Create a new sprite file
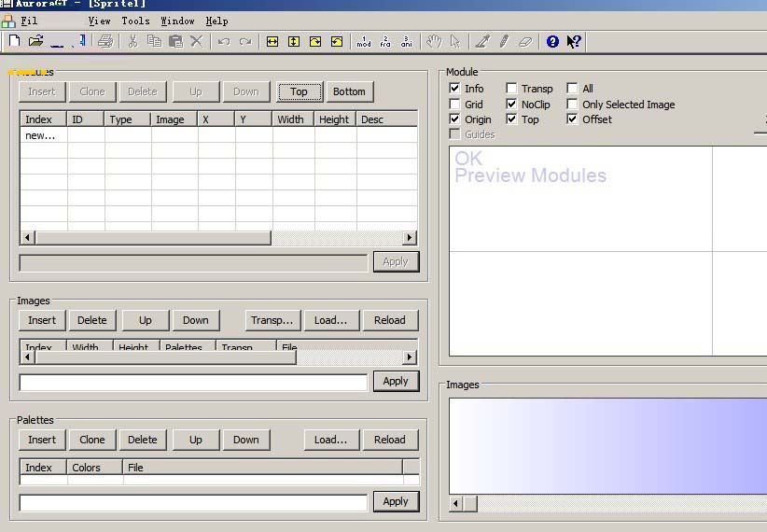 [x=14, y=41]
